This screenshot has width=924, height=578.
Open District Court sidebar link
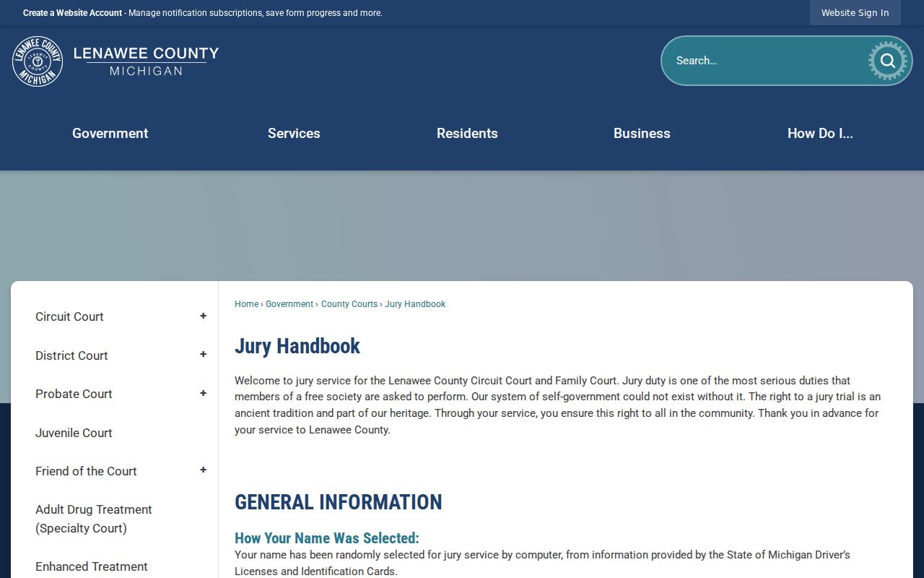[x=71, y=355]
